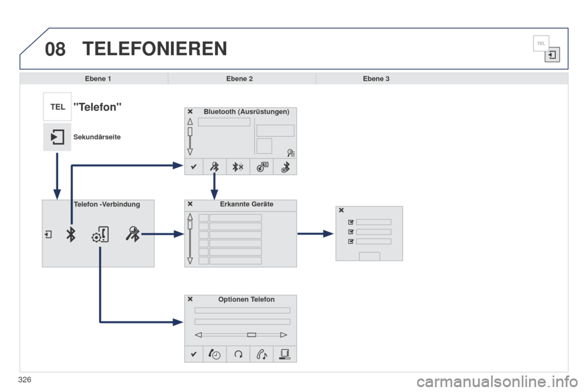Toggle the first checkbox in Ebene 3 panel
The image size is (588, 392).
pyautogui.click(x=350, y=222)
